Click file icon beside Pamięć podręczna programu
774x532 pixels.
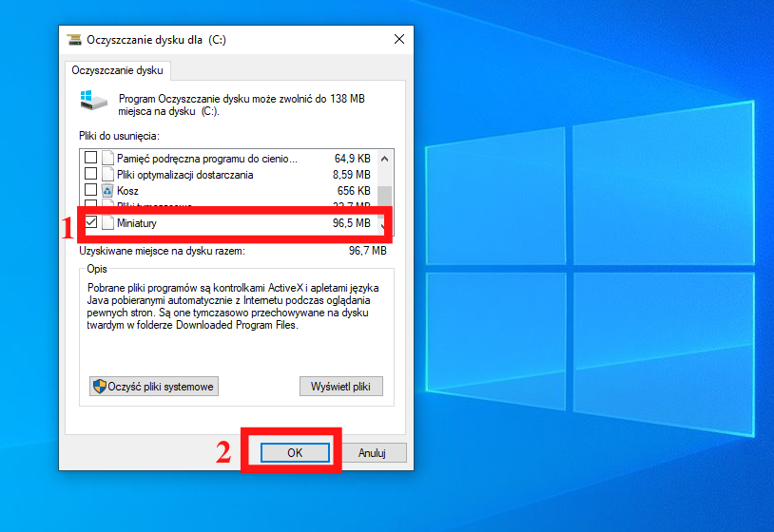point(107,158)
